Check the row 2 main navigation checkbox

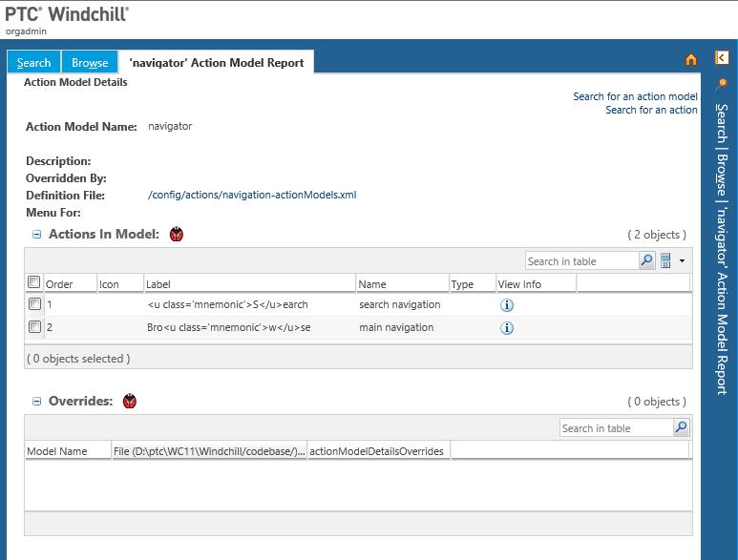click(x=34, y=326)
